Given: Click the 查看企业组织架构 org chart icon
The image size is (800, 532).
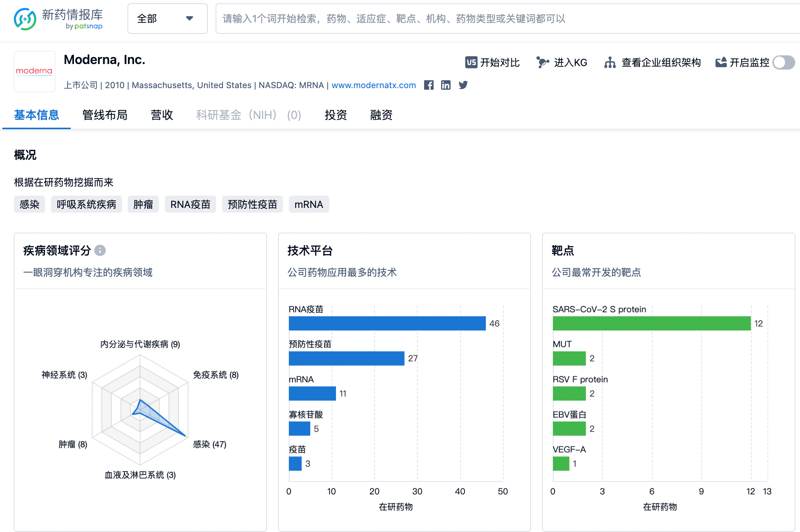Looking at the screenshot, I should (x=610, y=62).
